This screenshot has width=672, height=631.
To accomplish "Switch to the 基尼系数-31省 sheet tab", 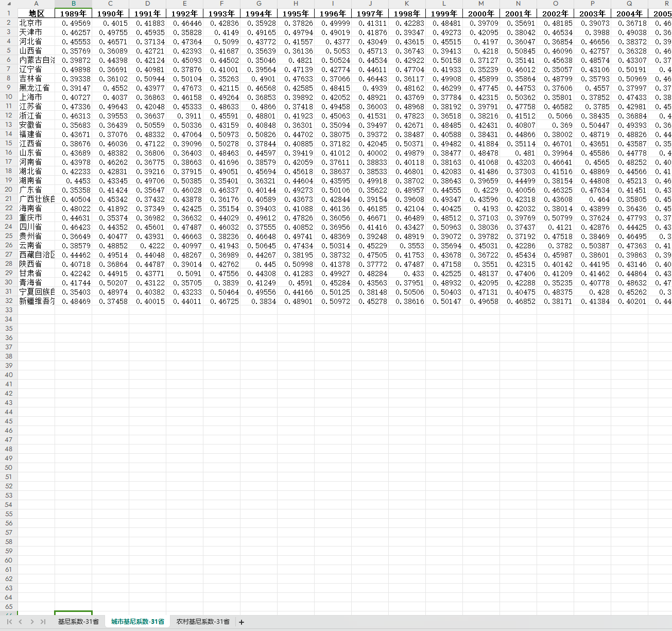I will point(78,622).
